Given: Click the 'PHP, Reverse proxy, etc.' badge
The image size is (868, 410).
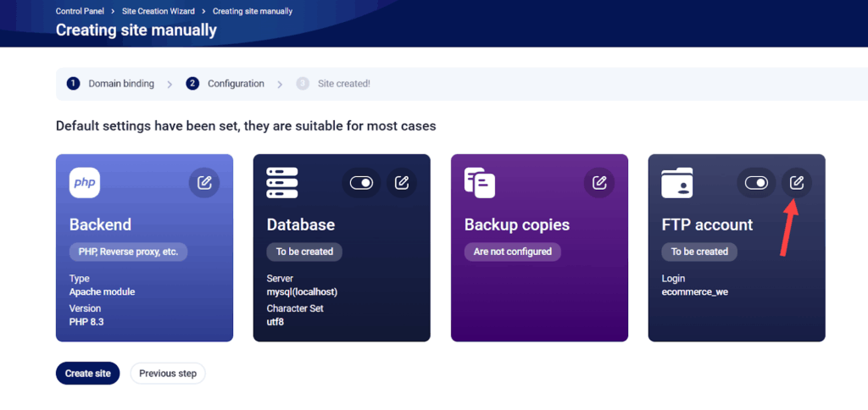Looking at the screenshot, I should point(128,252).
